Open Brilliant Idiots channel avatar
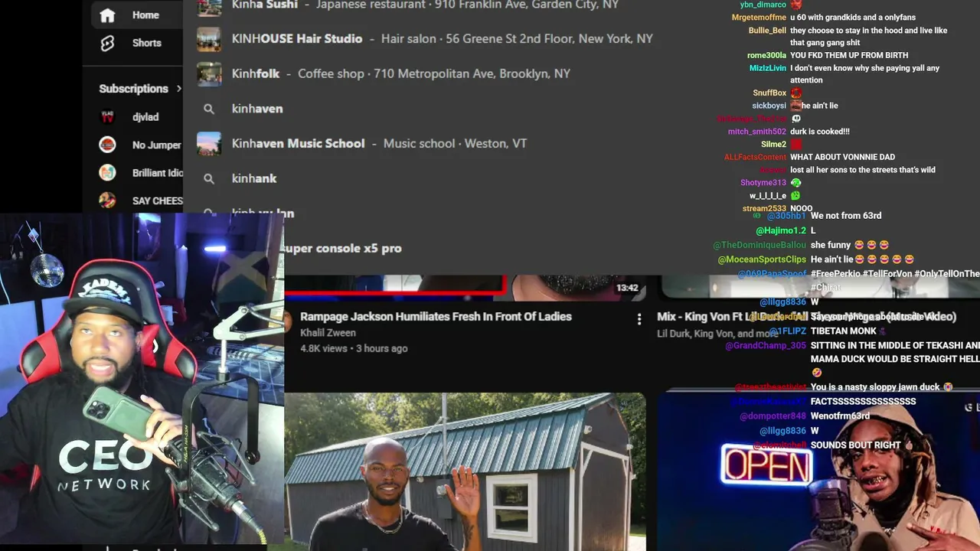Screen dimensions: 980x551 (107, 173)
